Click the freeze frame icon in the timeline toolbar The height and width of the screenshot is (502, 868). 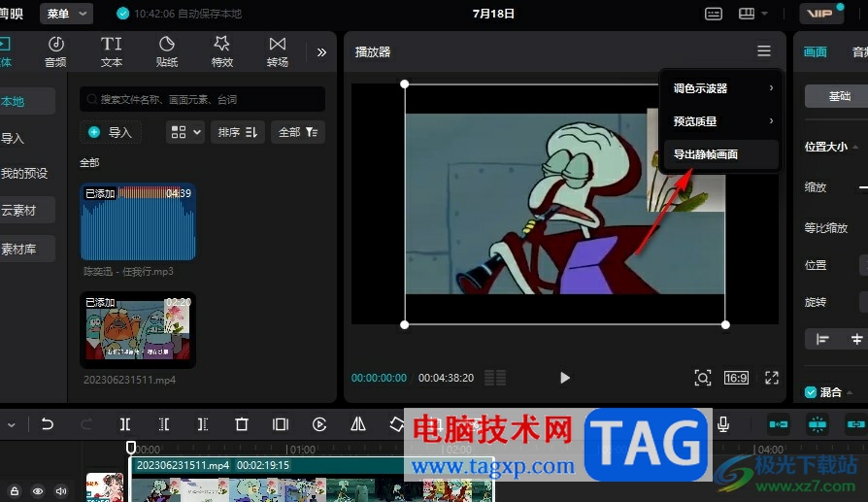tap(280, 424)
